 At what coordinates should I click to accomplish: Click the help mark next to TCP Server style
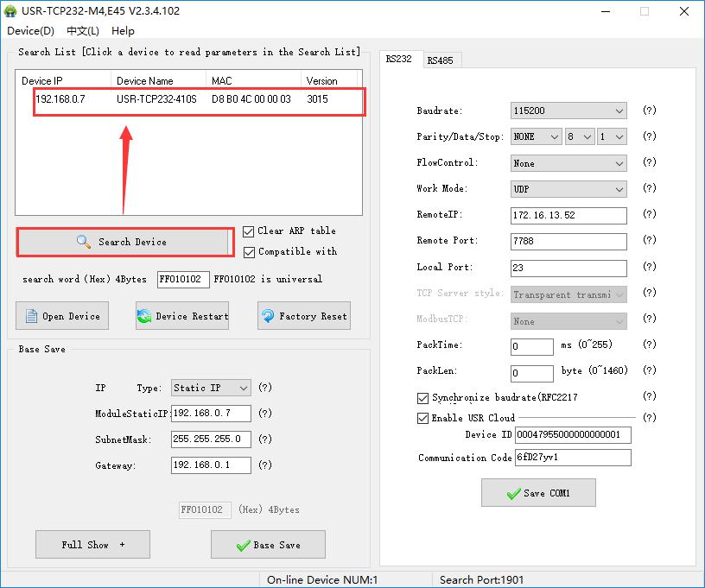point(649,293)
